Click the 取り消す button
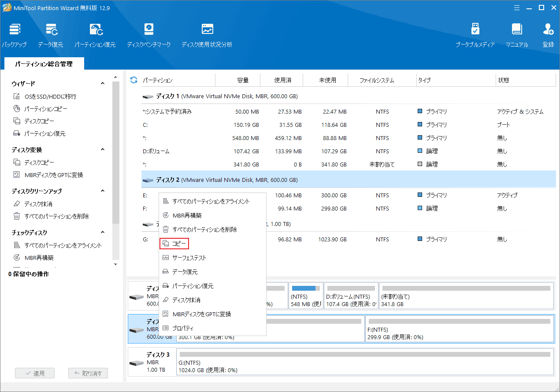Screen dimensions: 560x392 (x=88, y=373)
